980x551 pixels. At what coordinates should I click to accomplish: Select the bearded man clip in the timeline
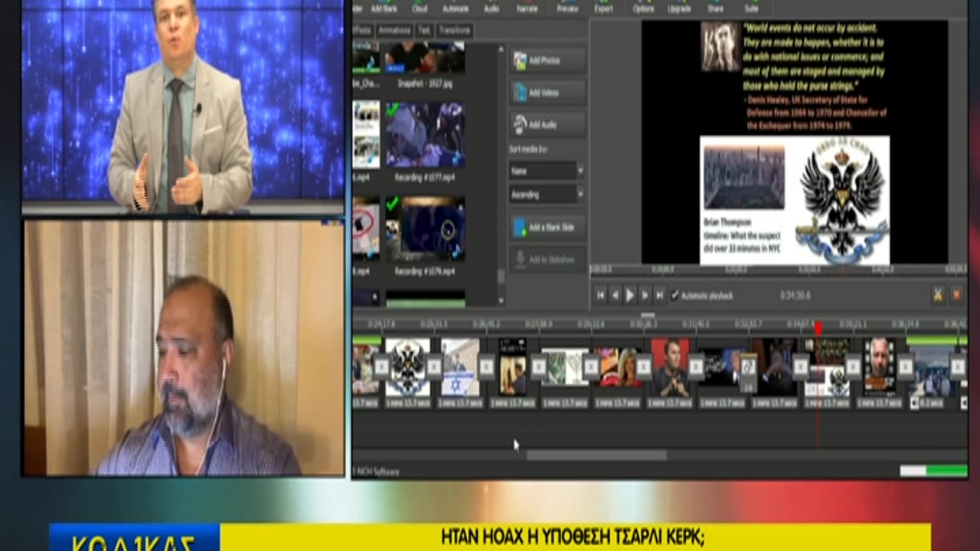[x=879, y=367]
